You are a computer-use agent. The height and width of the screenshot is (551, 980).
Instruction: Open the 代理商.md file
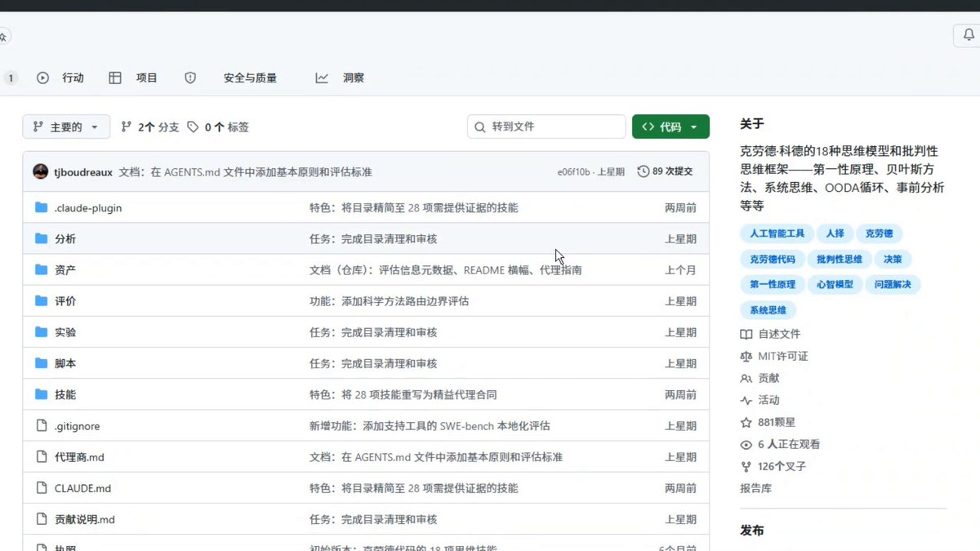79,457
